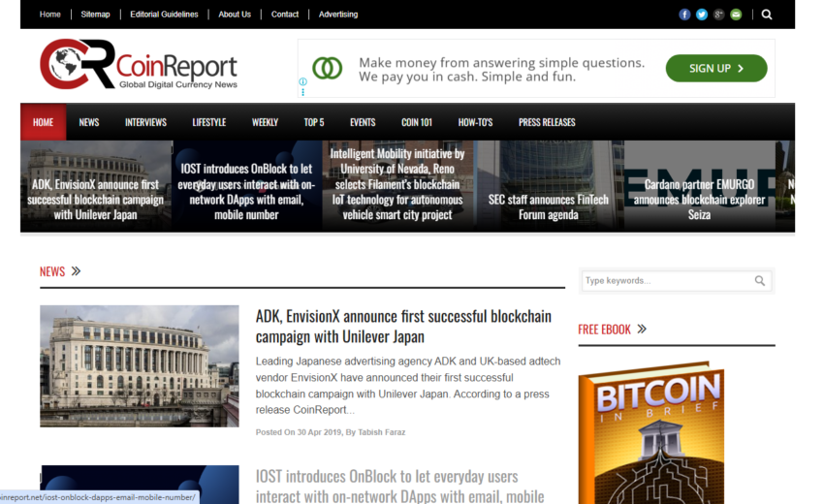Click the 'Leading Japanese advertising agency' excerpt
The width and height of the screenshot is (824, 504).
tap(408, 385)
